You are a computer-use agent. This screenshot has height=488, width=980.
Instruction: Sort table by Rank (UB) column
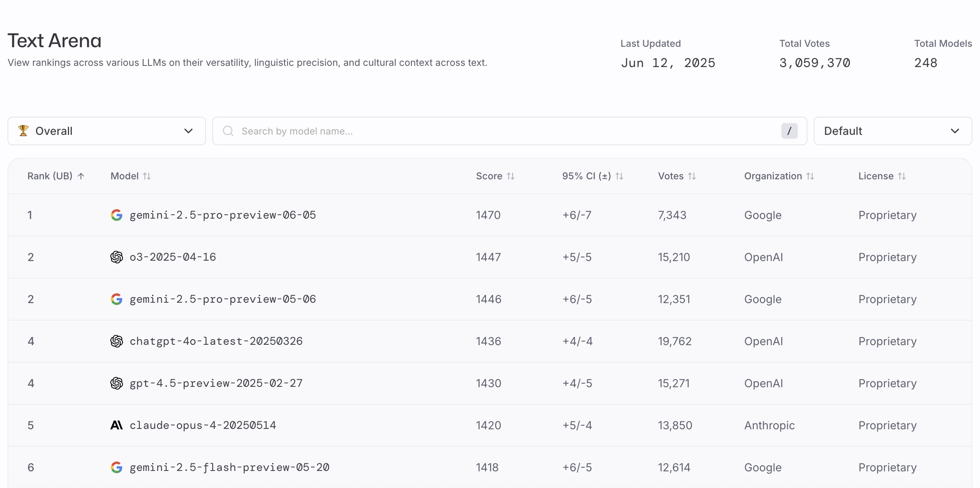click(x=56, y=176)
